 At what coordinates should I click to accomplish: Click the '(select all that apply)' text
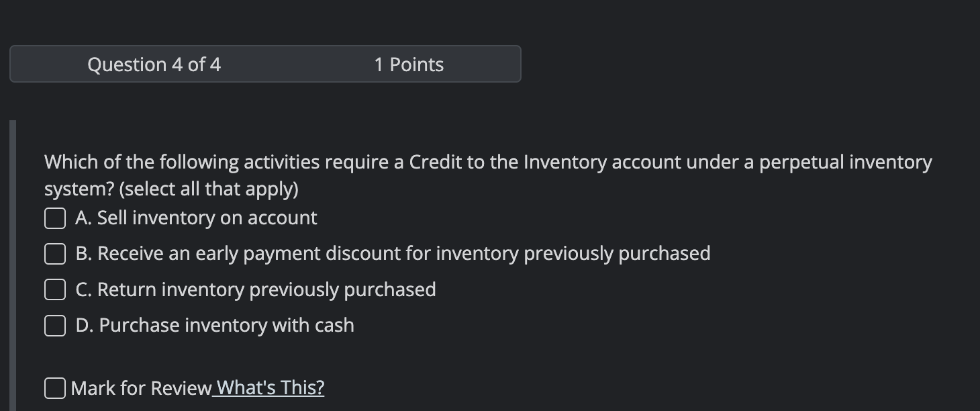point(208,189)
